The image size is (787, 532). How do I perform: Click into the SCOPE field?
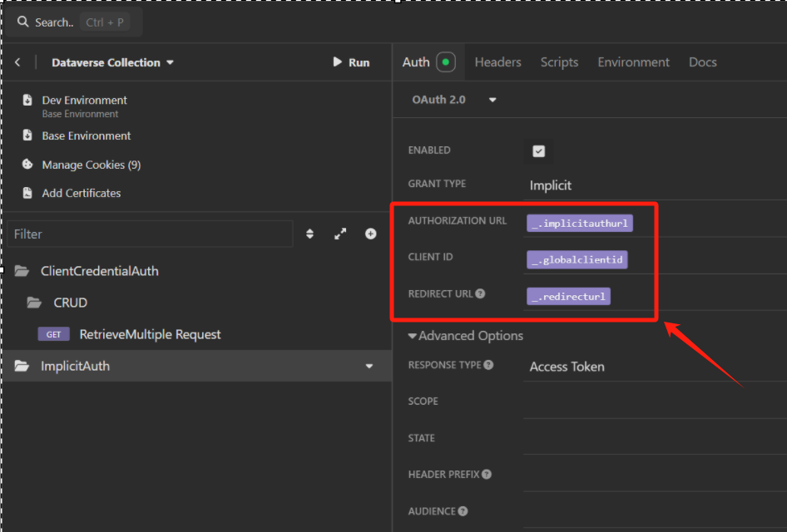[x=655, y=402]
